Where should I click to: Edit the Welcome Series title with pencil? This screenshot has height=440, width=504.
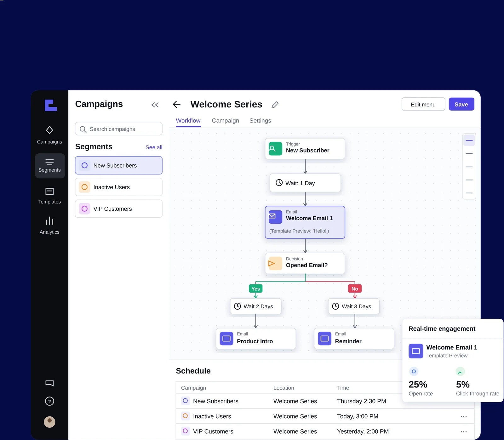click(275, 105)
